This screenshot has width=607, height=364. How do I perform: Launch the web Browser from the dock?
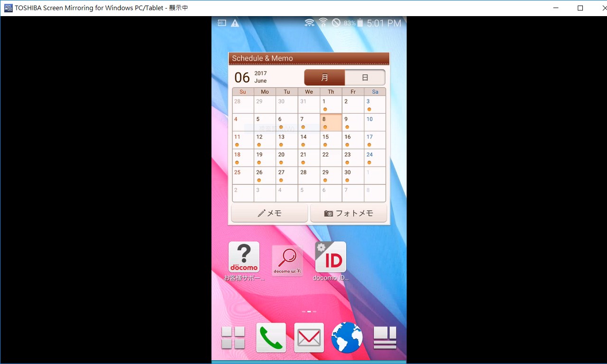pos(347,337)
